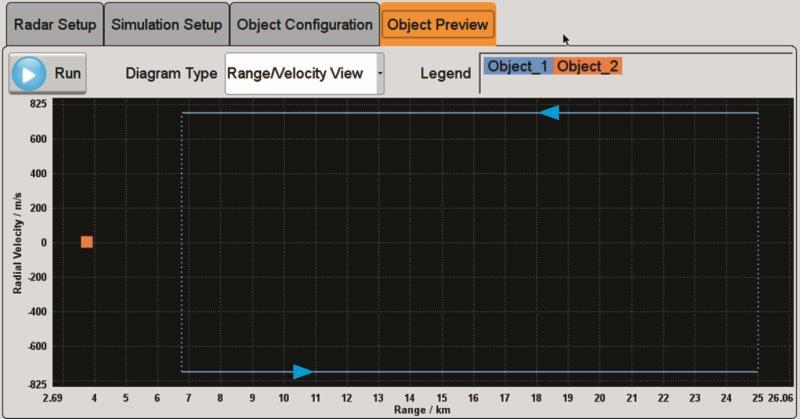
Task: Open the Range/Velocity View combo box
Action: click(298, 74)
